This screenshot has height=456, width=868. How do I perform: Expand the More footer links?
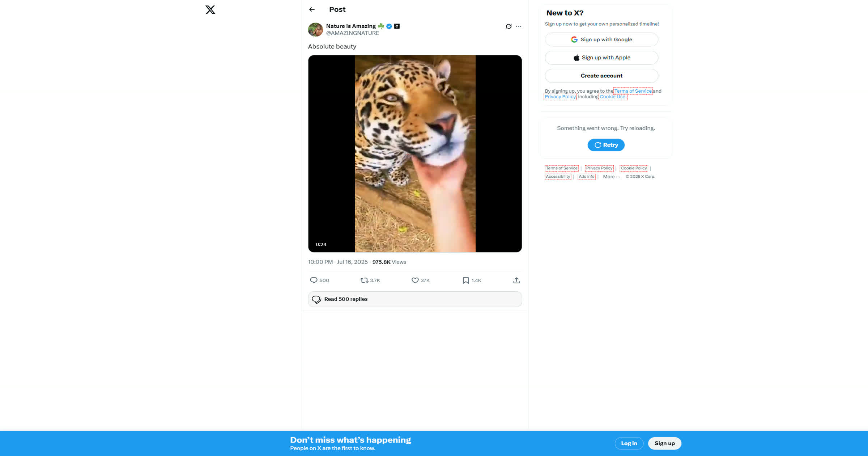click(x=611, y=177)
